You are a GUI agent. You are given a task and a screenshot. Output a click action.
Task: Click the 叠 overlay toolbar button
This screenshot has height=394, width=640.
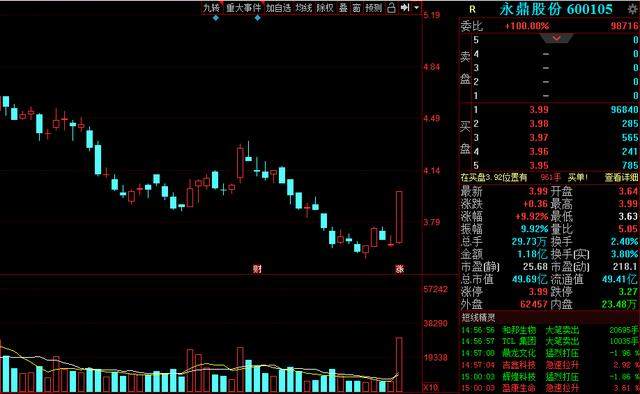coord(343,8)
